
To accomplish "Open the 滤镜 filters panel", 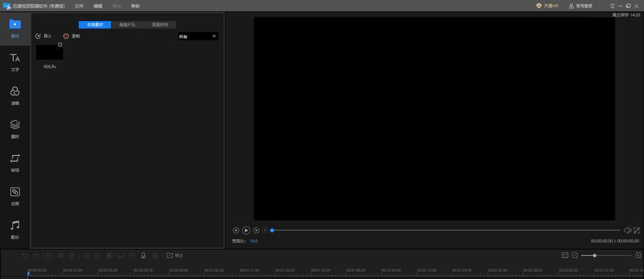I will [x=15, y=96].
